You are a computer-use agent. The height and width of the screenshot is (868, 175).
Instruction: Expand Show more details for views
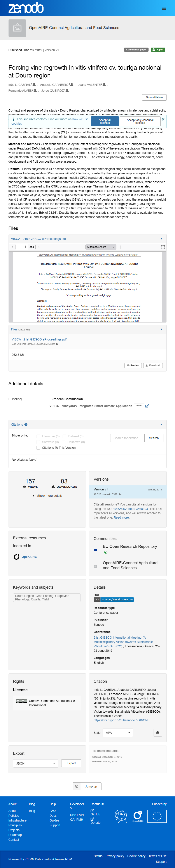[x=48, y=496]
